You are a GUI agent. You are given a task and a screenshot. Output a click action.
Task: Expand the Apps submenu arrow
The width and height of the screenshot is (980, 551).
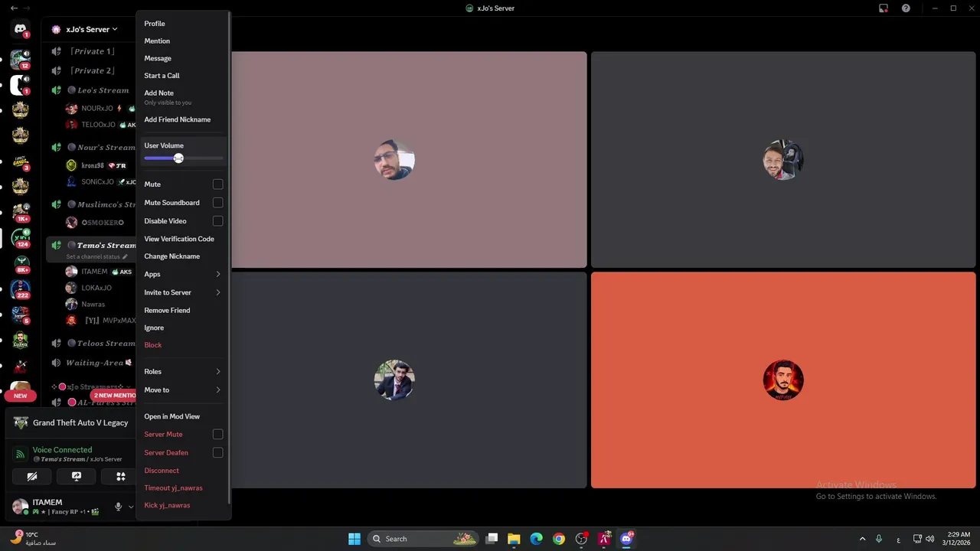pyautogui.click(x=217, y=274)
